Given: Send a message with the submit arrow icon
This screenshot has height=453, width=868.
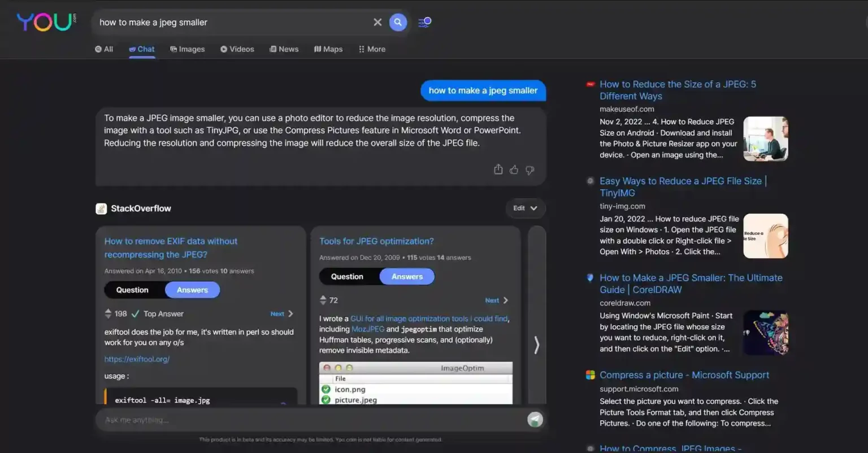Looking at the screenshot, I should (534, 419).
